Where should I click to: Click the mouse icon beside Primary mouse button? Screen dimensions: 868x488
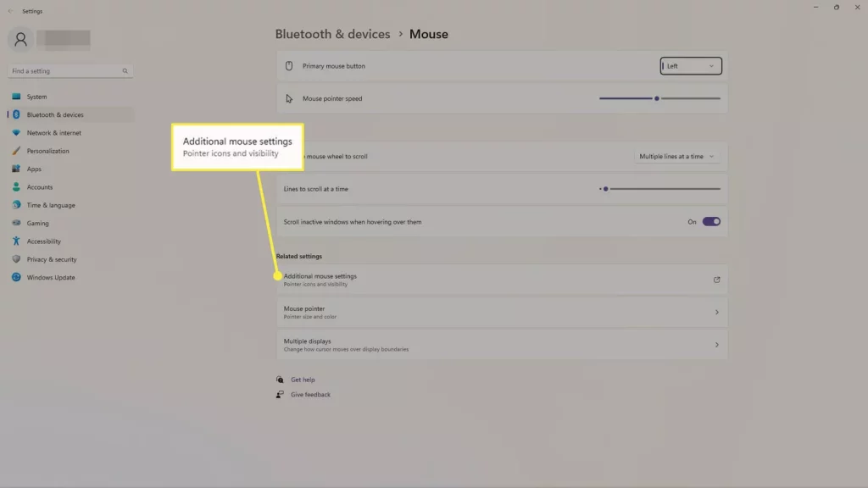point(289,66)
